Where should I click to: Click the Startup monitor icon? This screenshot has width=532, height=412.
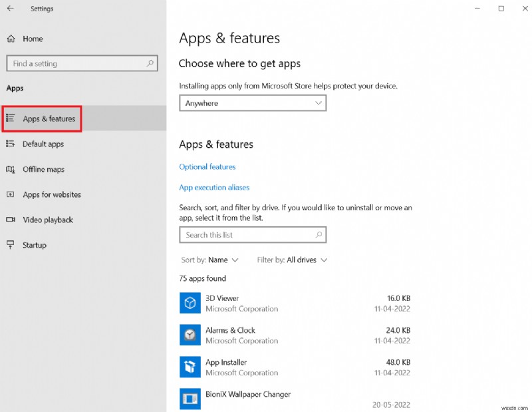pyautogui.click(x=11, y=244)
